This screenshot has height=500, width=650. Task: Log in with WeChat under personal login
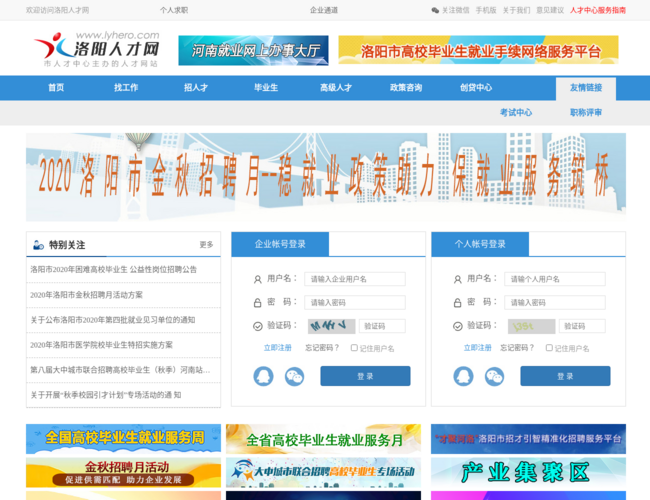pos(494,376)
